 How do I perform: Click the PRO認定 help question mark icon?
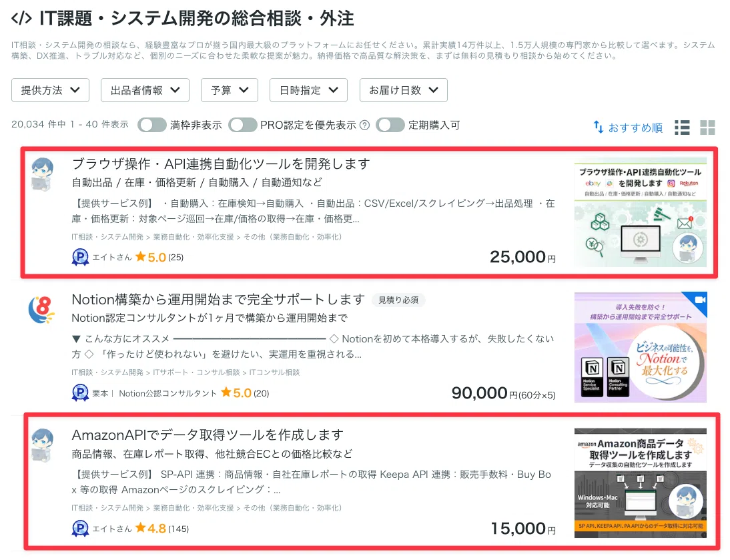[x=365, y=125]
